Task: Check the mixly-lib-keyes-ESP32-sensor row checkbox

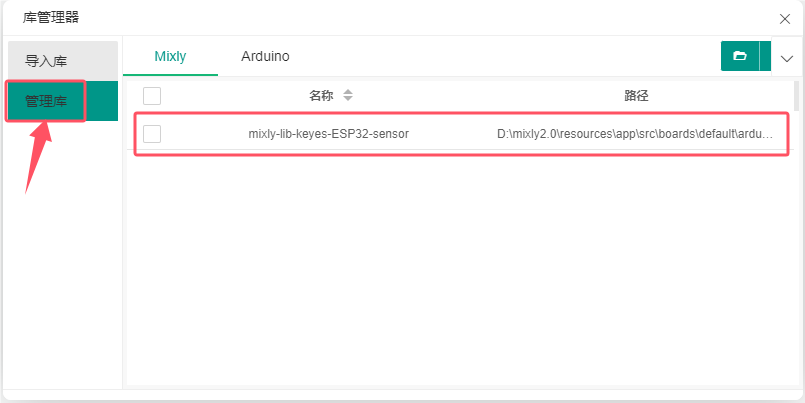Action: click(x=152, y=134)
